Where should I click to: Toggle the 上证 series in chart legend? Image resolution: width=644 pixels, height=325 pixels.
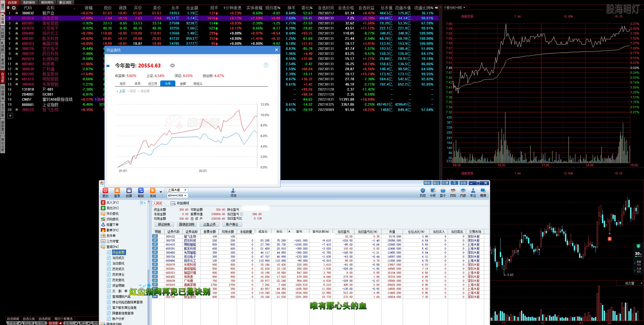coord(121,91)
